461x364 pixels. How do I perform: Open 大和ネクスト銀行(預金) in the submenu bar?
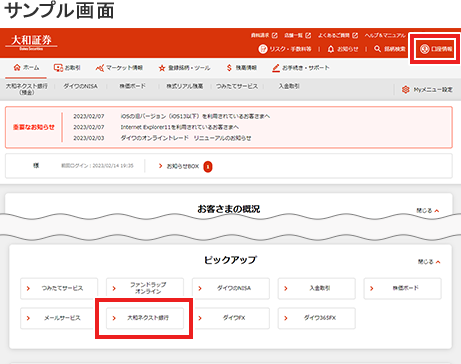(26, 89)
